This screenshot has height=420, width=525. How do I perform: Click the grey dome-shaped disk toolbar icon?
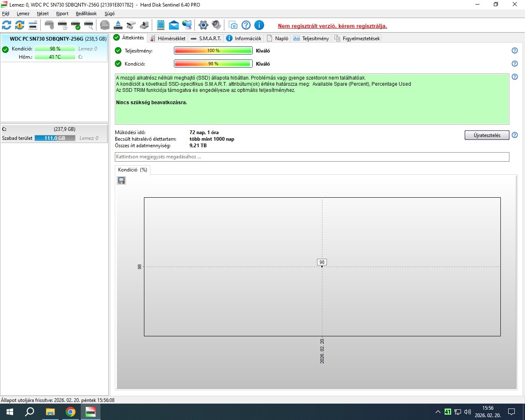pyautogui.click(x=105, y=25)
